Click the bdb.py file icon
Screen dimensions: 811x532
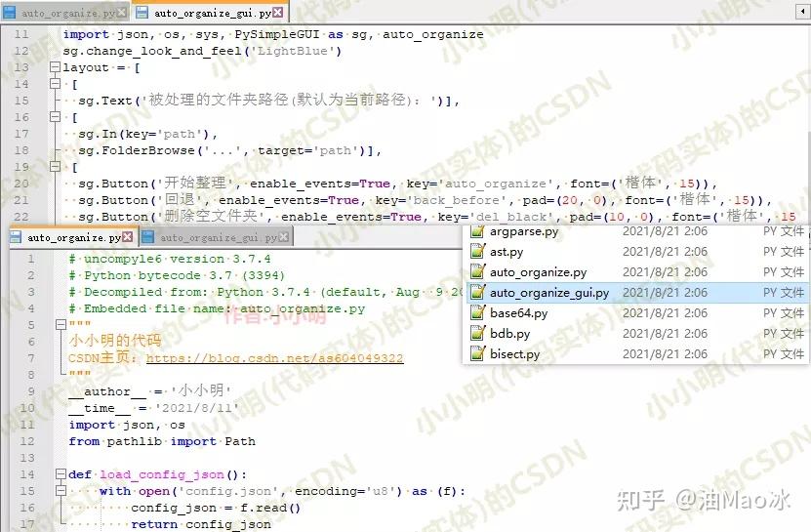click(477, 333)
